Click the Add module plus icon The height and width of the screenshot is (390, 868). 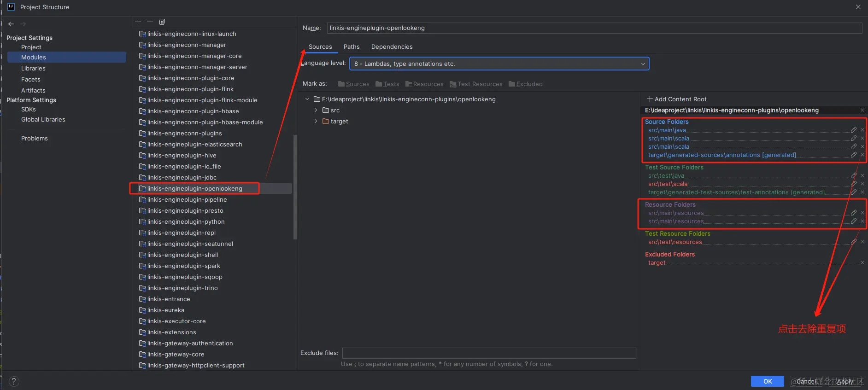(138, 22)
